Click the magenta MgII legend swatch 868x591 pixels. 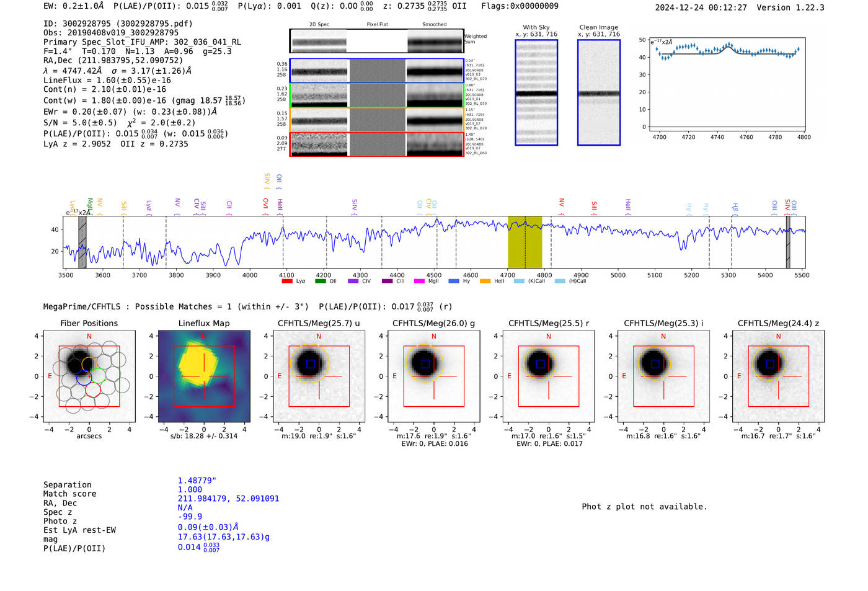point(420,281)
